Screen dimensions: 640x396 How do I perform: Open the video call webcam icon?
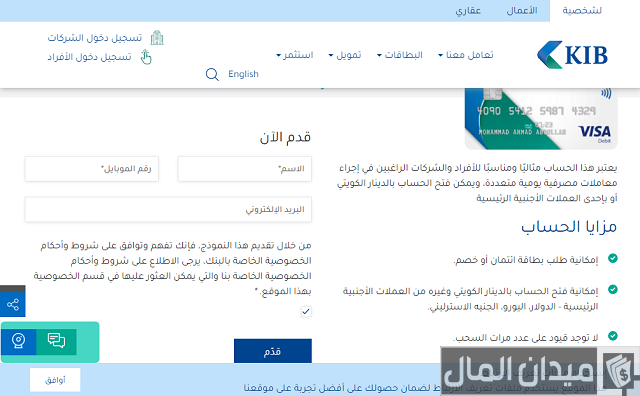[x=18, y=341]
